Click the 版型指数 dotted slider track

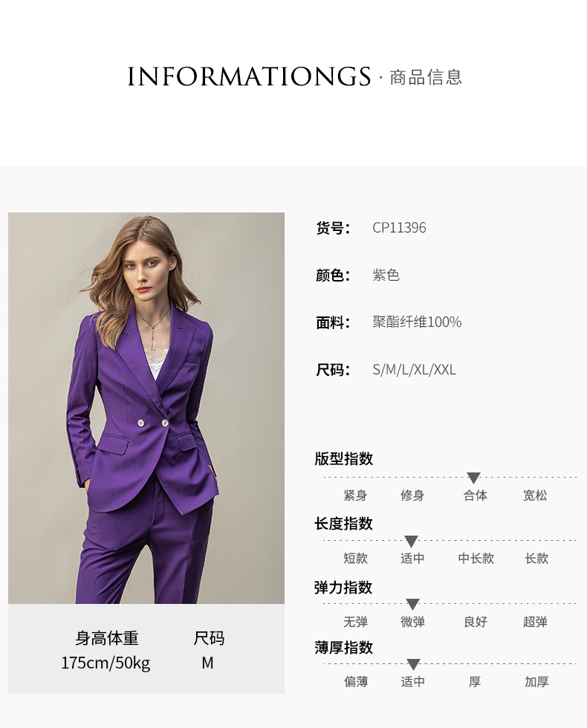click(450, 477)
